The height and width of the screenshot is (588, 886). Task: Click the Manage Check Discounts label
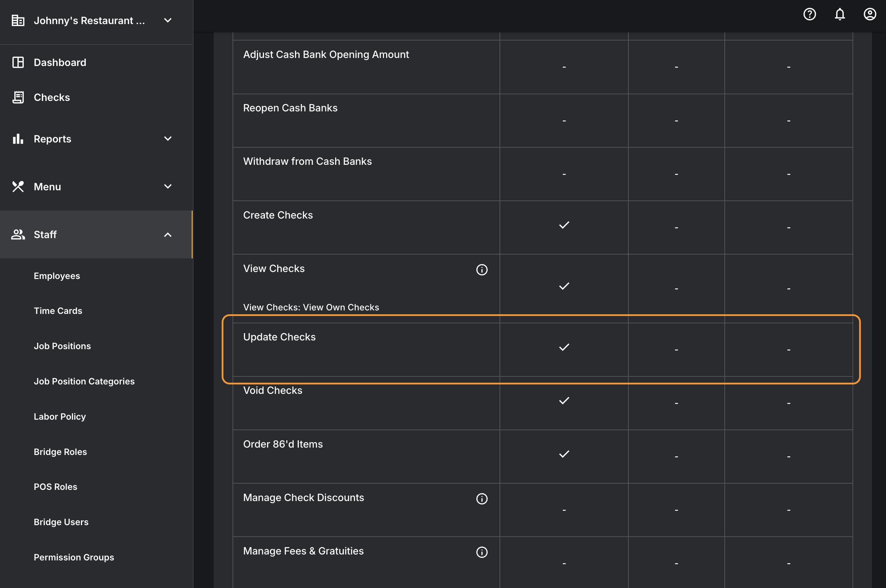pos(304,498)
